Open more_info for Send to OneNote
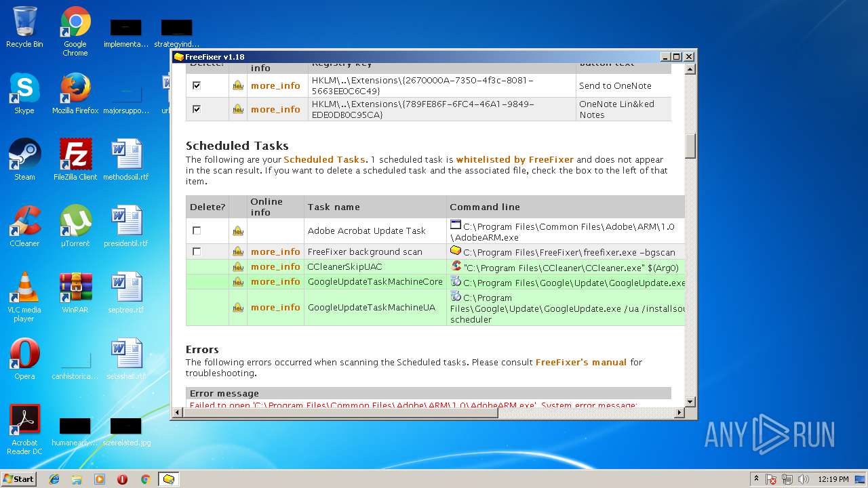Viewport: 868px width, 488px height. click(275, 85)
